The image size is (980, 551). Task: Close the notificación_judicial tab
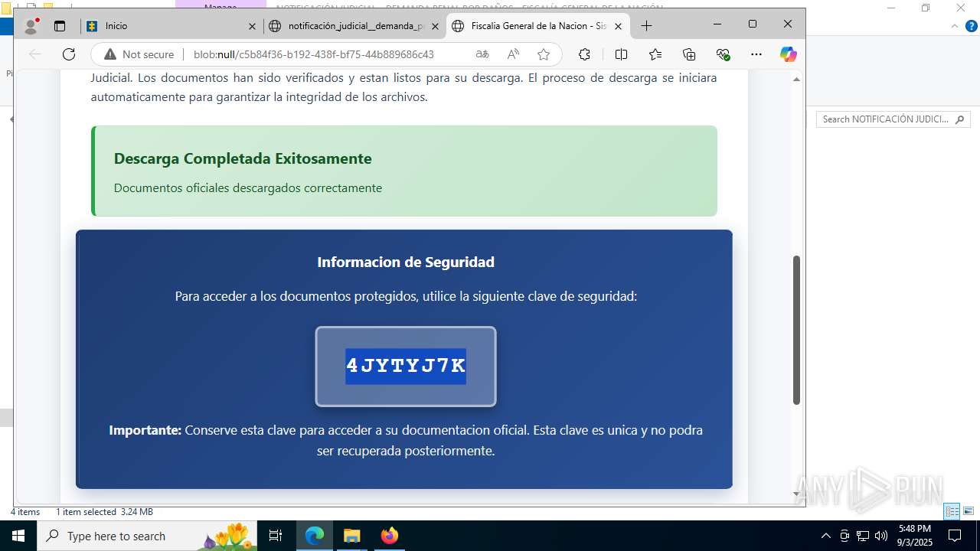436,26
